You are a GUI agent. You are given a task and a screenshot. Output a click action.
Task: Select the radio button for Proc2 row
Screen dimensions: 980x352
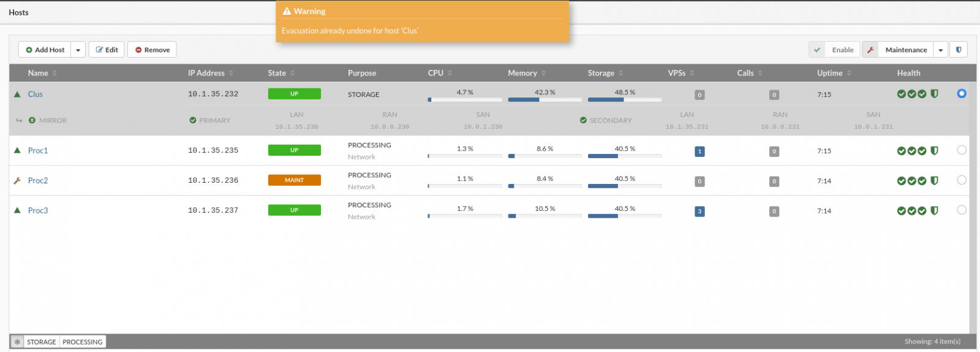click(x=962, y=180)
